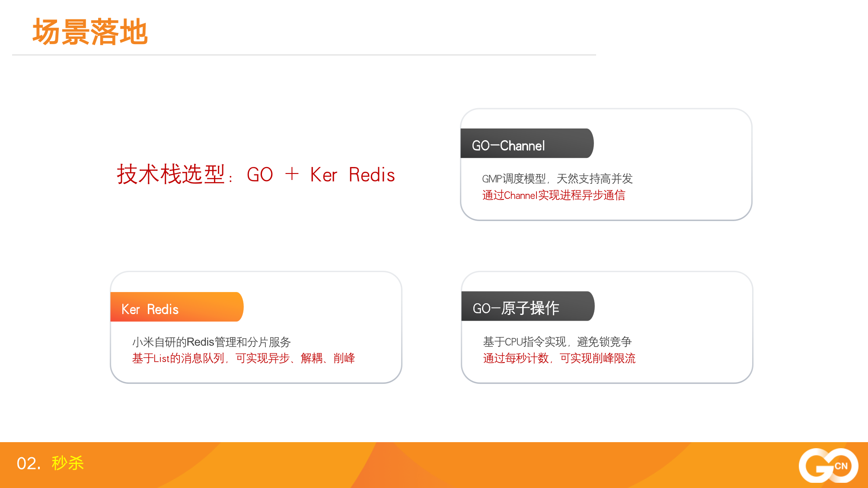
Task: Click the orange footer banner center
Action: (434, 465)
